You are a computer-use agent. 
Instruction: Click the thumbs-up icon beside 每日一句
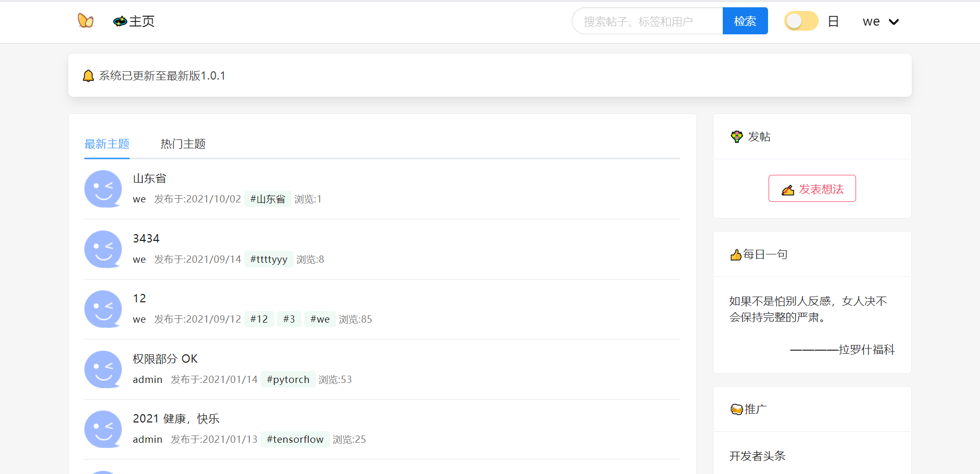pos(736,254)
